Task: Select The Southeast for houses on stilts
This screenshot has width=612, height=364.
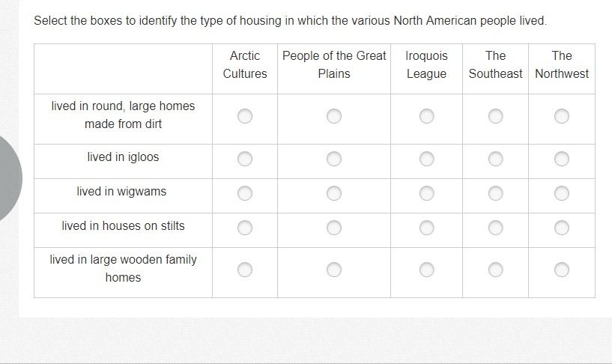Action: pyautogui.click(x=495, y=228)
